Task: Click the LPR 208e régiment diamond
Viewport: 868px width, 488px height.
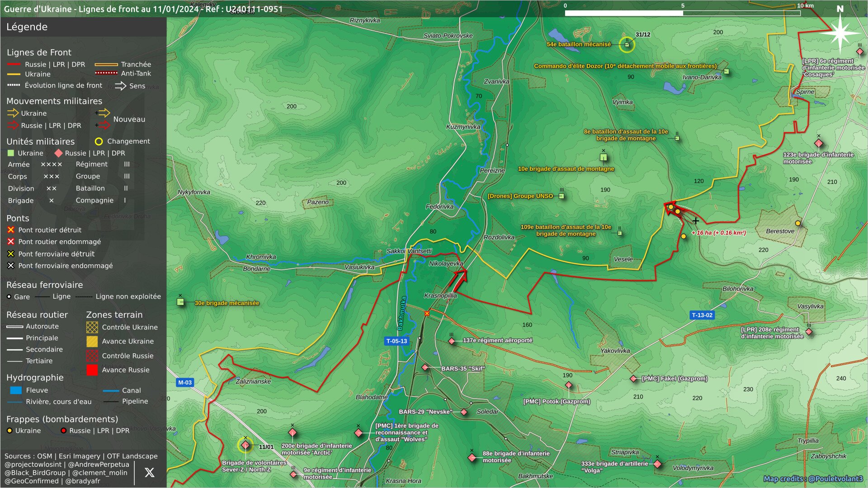Action: pyautogui.click(x=809, y=332)
